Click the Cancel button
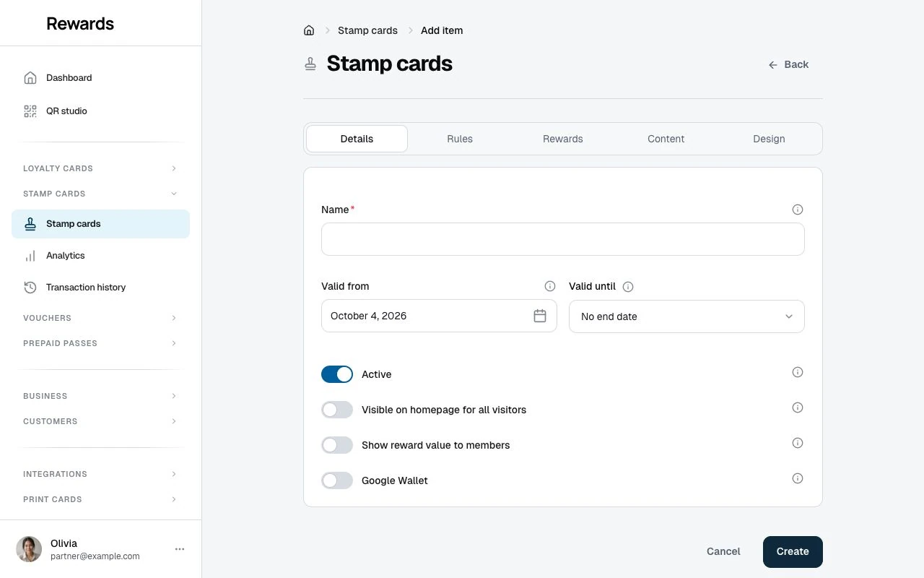This screenshot has height=578, width=924. click(x=723, y=551)
